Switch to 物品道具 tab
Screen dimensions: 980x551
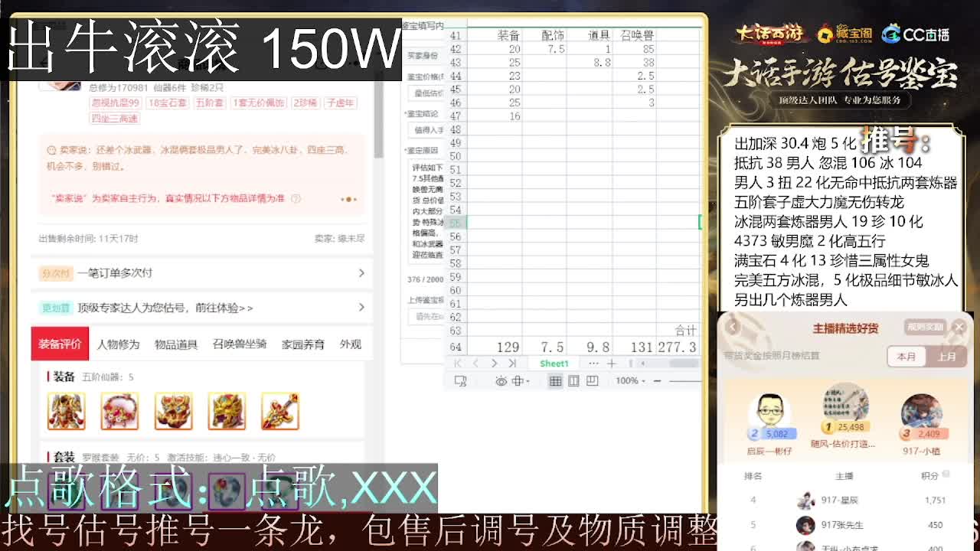click(176, 344)
